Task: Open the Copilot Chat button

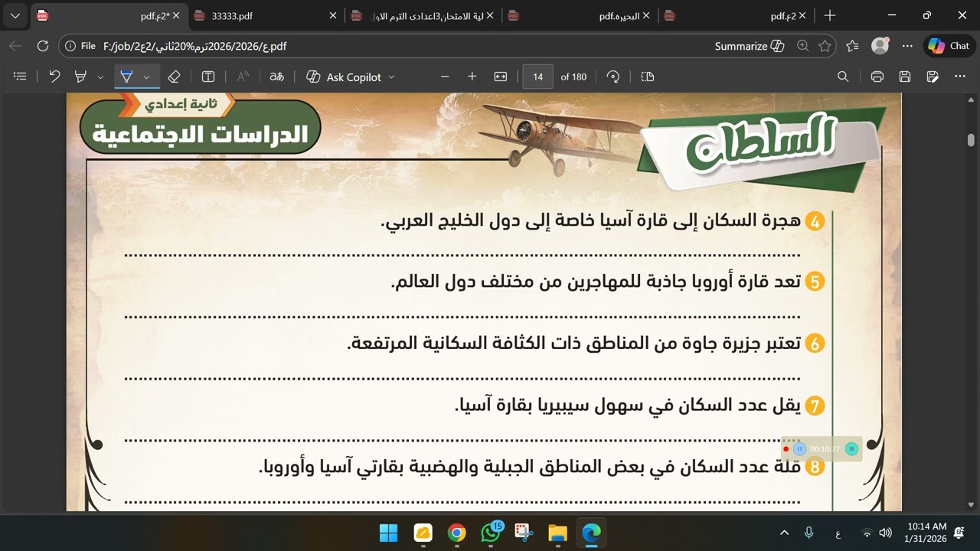Action: pos(949,46)
